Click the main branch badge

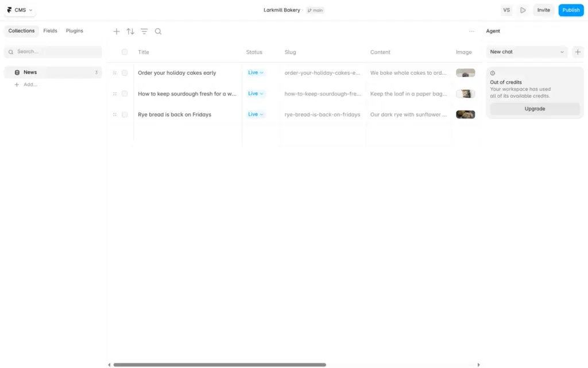315,10
